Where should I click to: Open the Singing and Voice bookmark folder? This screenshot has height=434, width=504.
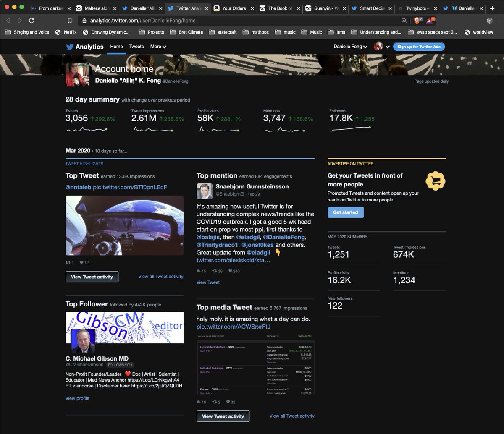[27, 32]
